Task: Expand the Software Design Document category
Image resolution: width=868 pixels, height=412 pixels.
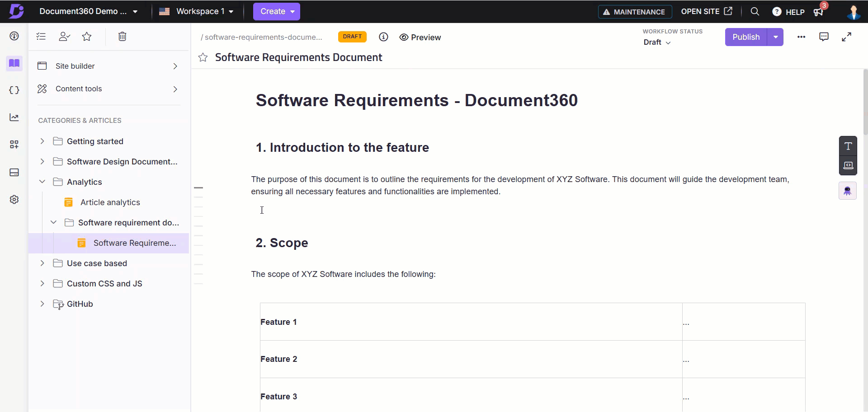Action: [42, 161]
